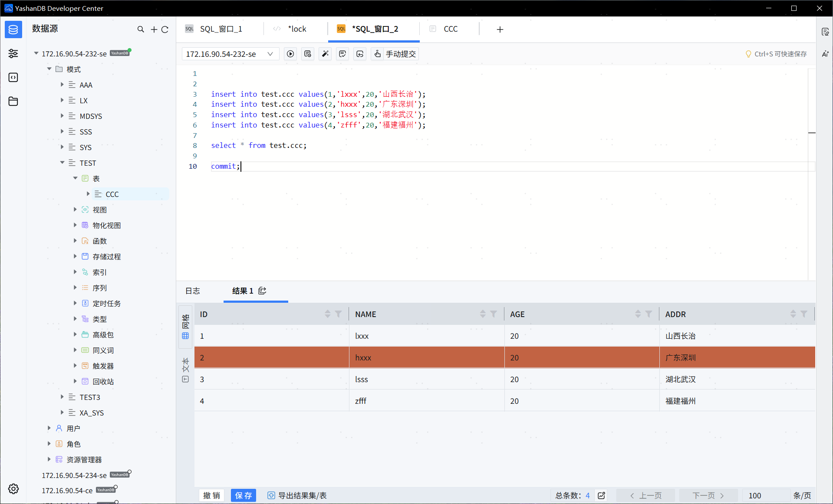833x504 pixels.
Task: Open the 日志 log tab
Action: tap(193, 291)
